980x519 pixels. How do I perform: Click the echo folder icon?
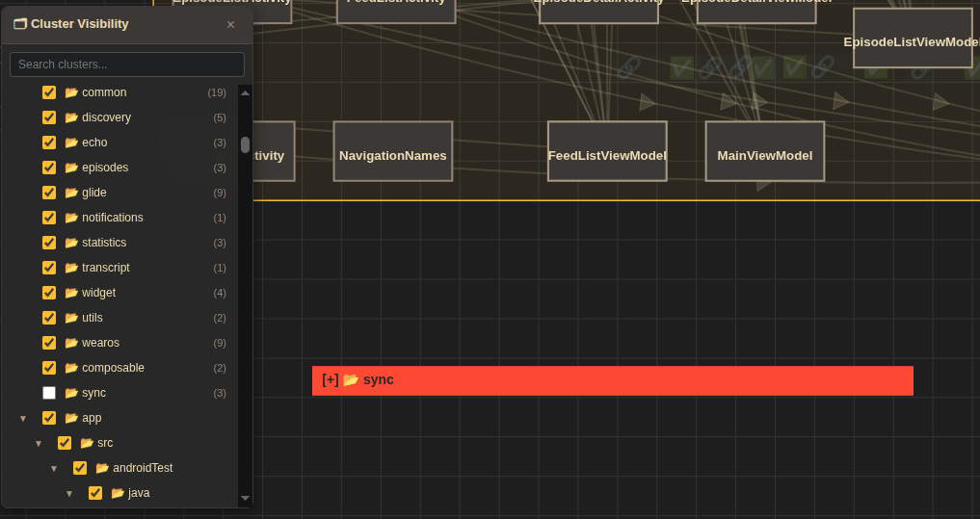coord(71,143)
